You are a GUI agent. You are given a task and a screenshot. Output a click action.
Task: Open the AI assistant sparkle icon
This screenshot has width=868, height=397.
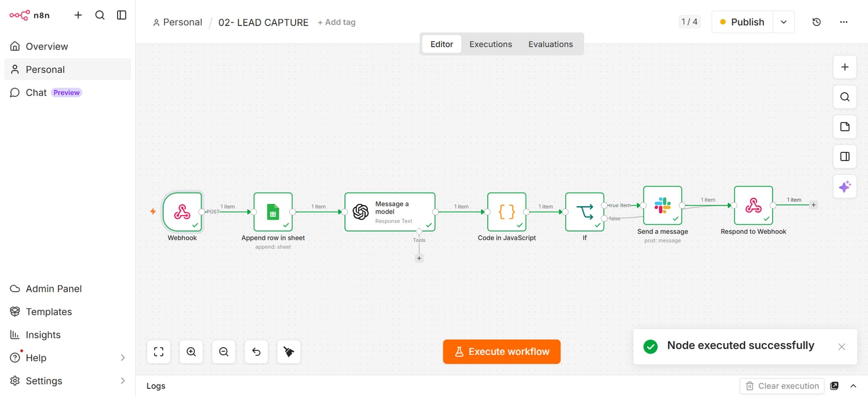point(845,187)
